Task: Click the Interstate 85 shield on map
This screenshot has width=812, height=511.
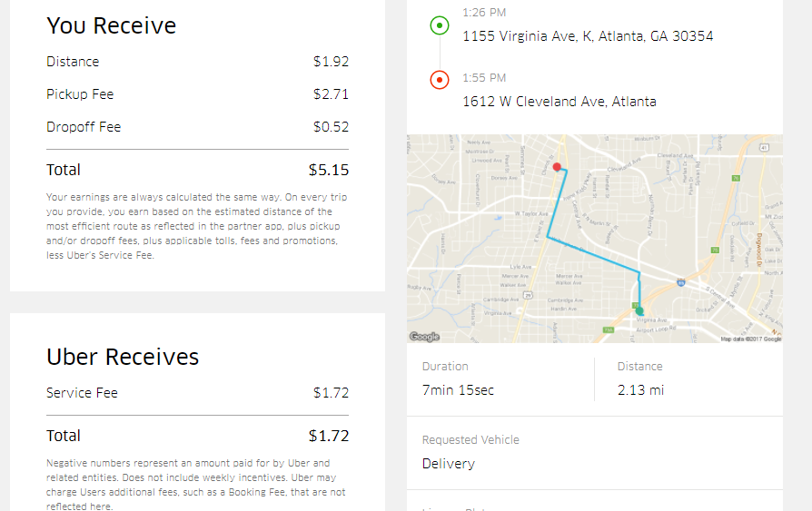Action: coord(681,282)
